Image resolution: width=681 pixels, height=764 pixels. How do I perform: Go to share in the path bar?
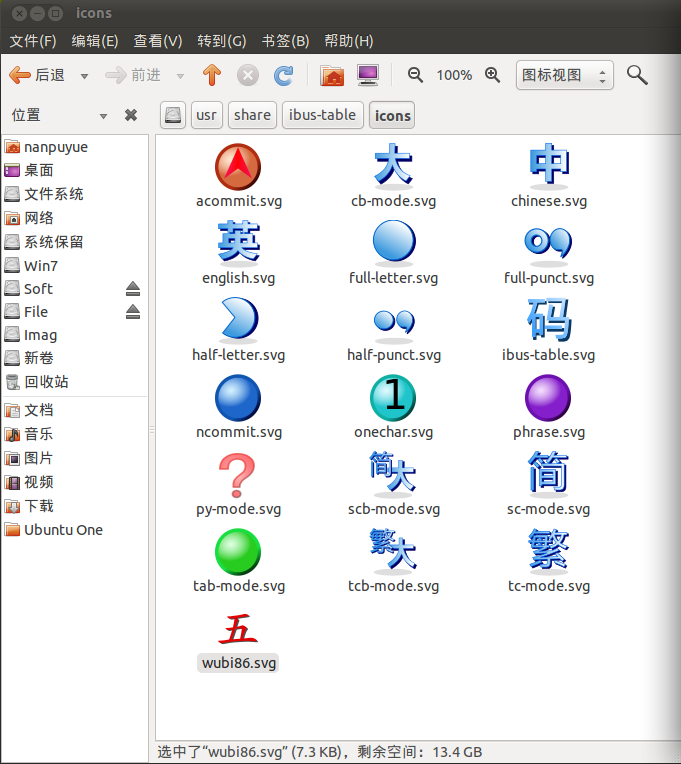(x=252, y=115)
